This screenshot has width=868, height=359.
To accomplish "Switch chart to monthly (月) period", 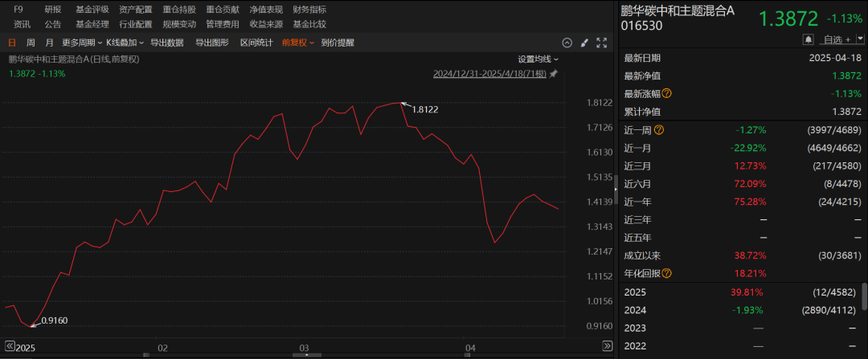I will (x=49, y=43).
